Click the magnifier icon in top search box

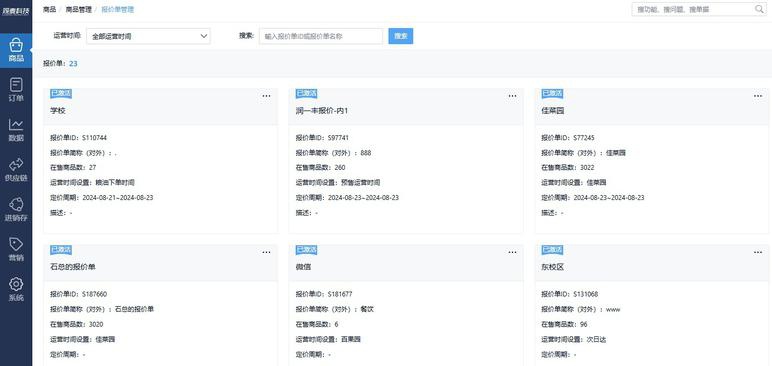pos(759,9)
